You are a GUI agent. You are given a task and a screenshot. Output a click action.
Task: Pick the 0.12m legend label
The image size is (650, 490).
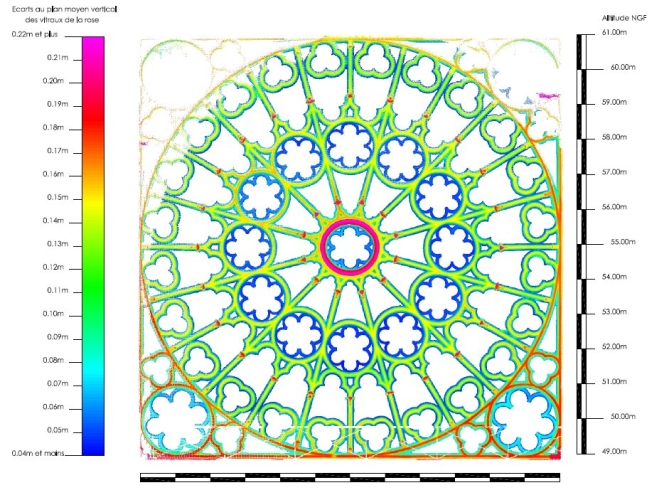tap(53, 267)
